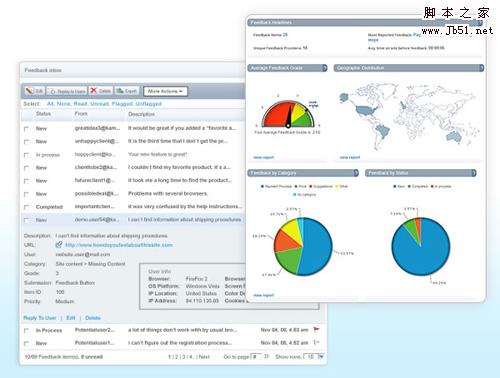This screenshot has height=378, width=500.
Task: Select Flagged items link
Action: 122,104
